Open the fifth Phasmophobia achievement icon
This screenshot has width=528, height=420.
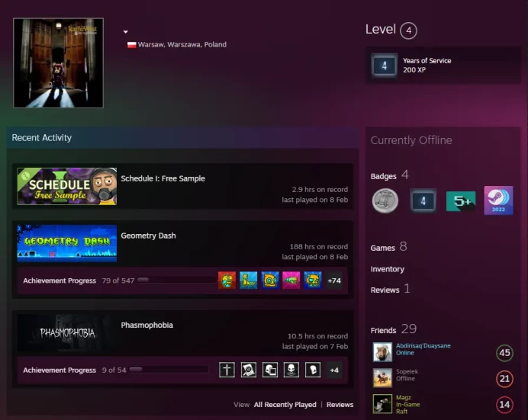[313, 370]
